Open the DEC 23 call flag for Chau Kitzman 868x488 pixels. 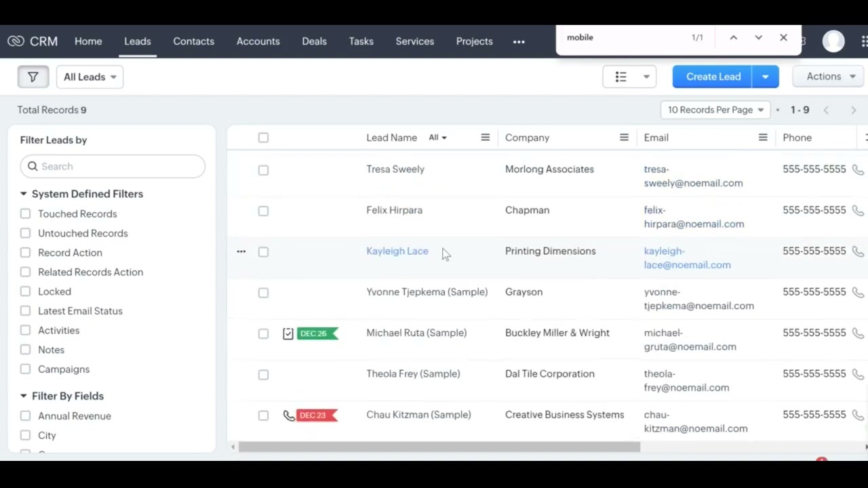coord(317,415)
